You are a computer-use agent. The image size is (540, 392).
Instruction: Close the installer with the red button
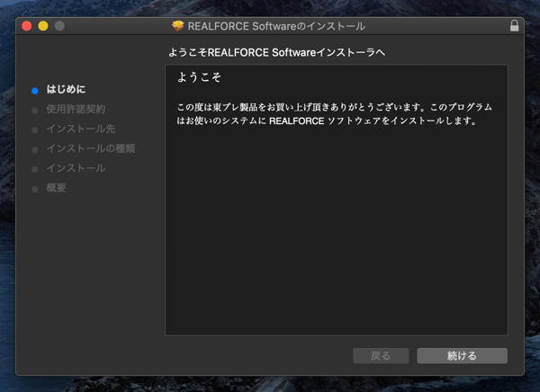point(27,26)
